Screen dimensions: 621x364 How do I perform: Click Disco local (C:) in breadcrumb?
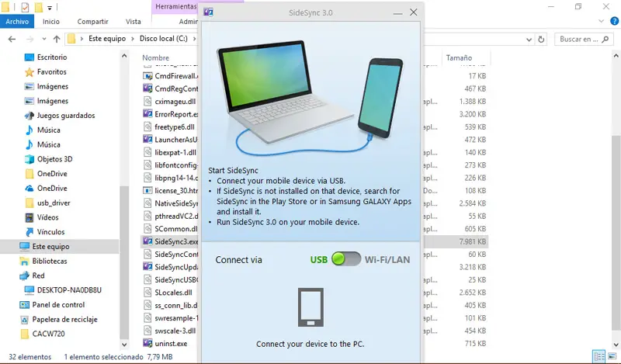pyautogui.click(x=164, y=39)
